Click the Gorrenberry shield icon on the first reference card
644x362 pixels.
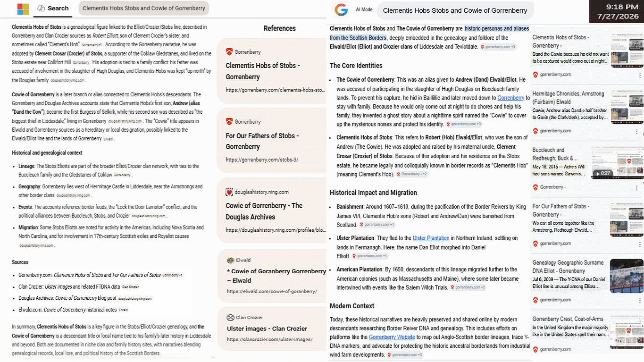click(229, 52)
